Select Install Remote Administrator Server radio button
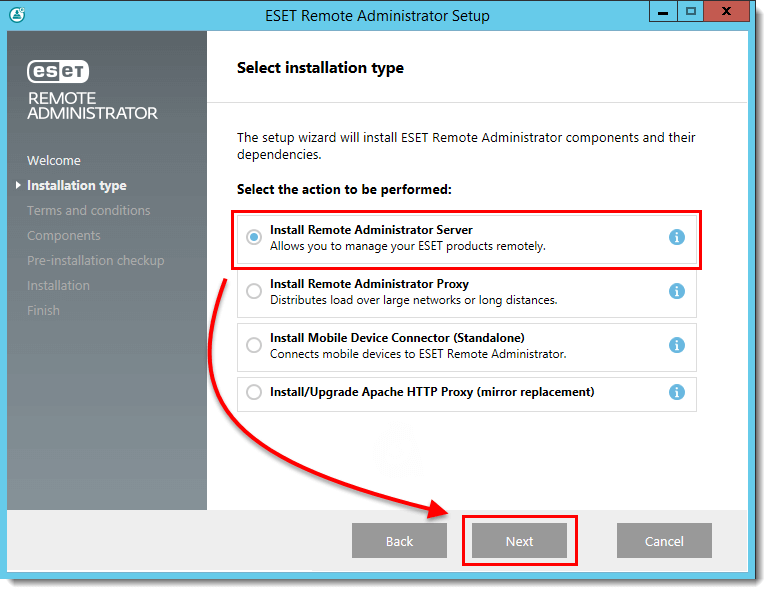Viewport: 771px width, 594px height. (x=254, y=237)
